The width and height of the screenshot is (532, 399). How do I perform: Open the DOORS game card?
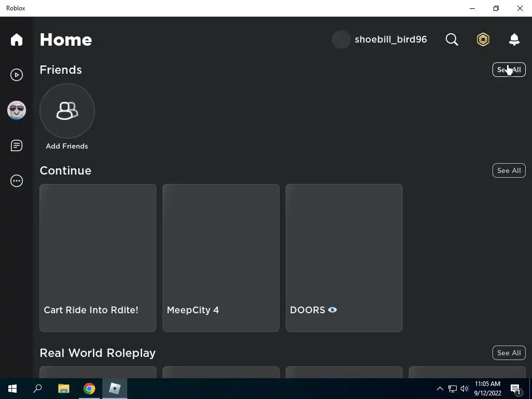(344, 258)
